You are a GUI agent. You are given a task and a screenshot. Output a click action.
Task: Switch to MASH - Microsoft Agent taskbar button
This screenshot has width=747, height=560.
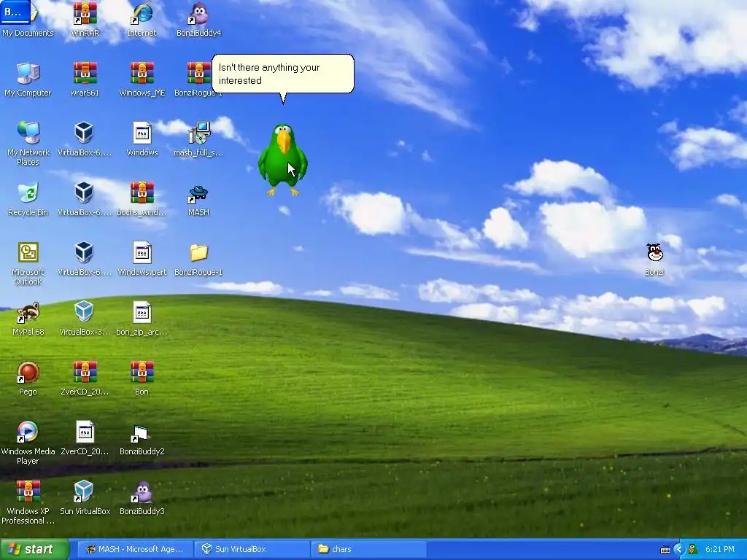(x=135, y=549)
